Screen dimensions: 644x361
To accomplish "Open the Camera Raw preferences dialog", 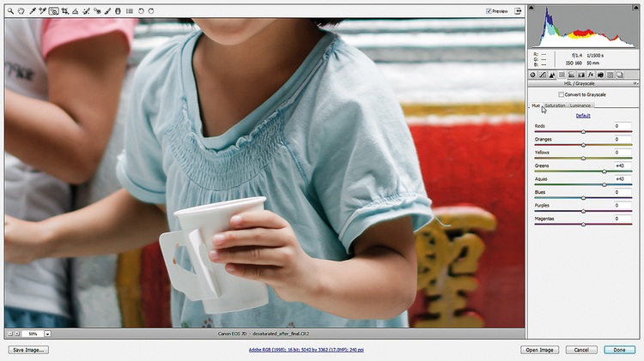I will 130,11.
